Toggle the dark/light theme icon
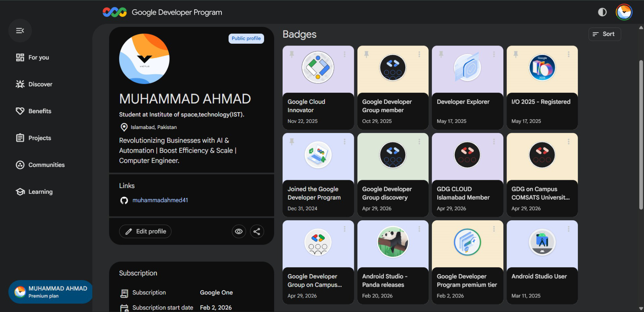Image resolution: width=644 pixels, height=312 pixels. pyautogui.click(x=602, y=12)
